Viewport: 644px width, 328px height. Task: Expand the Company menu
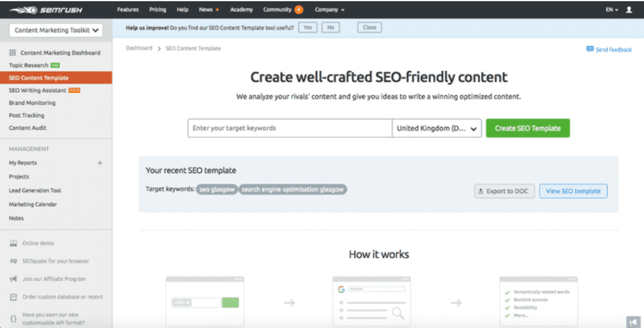pyautogui.click(x=330, y=10)
